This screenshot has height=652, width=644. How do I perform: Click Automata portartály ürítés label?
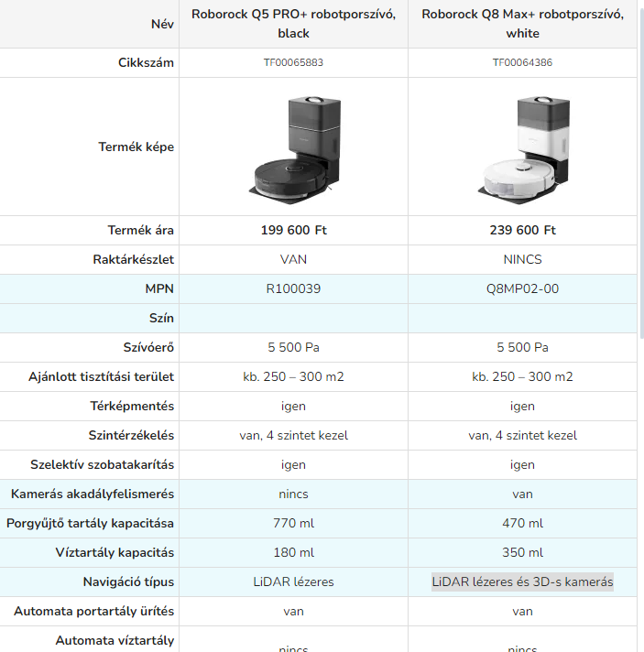click(94, 612)
